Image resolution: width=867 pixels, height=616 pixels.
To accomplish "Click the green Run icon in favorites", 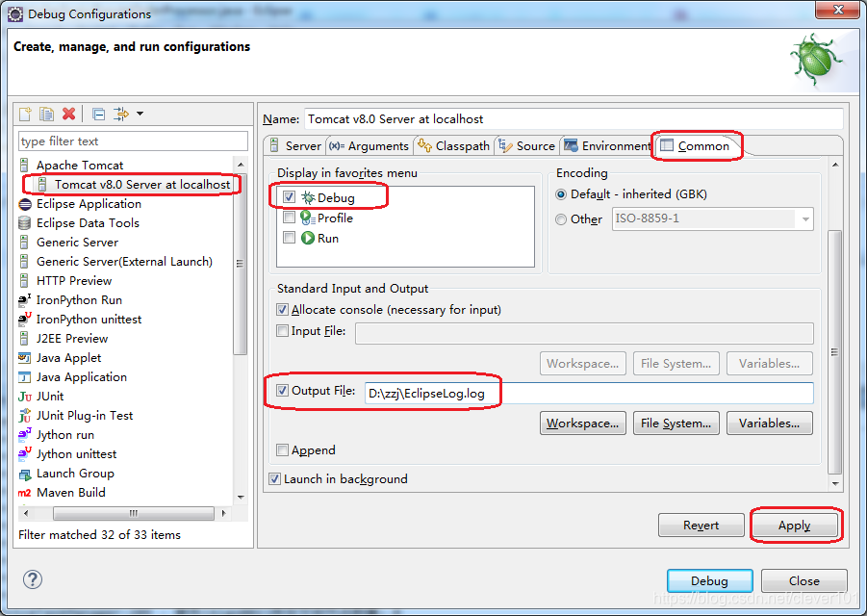I will pos(308,239).
